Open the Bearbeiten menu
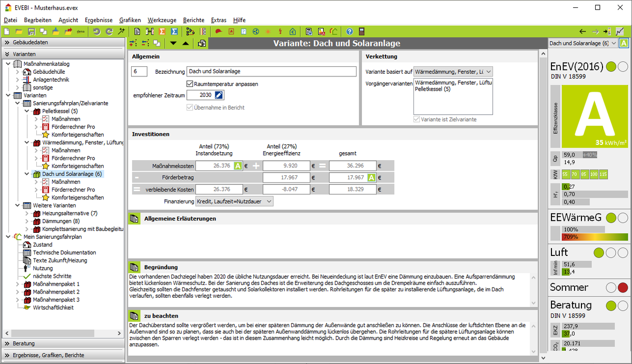The height and width of the screenshot is (364, 632). click(38, 20)
